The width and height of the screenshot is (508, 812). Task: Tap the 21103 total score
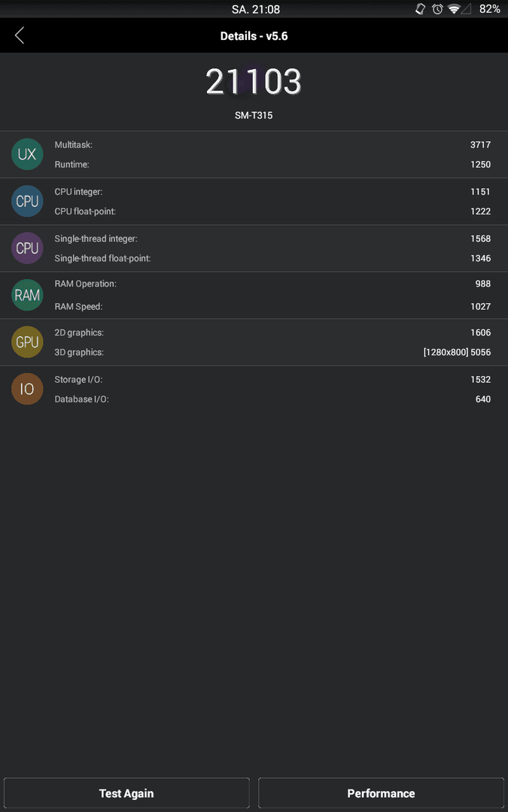pyautogui.click(x=254, y=81)
